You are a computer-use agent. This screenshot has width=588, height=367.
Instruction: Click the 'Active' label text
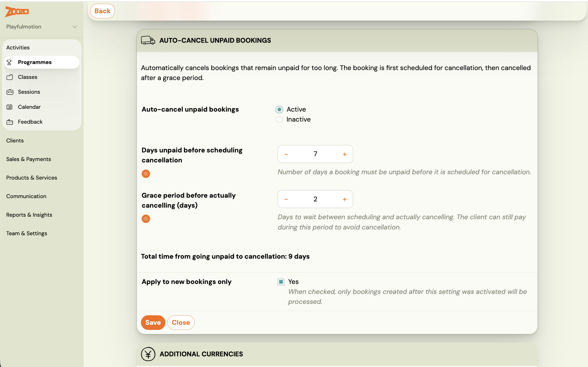pyautogui.click(x=296, y=109)
